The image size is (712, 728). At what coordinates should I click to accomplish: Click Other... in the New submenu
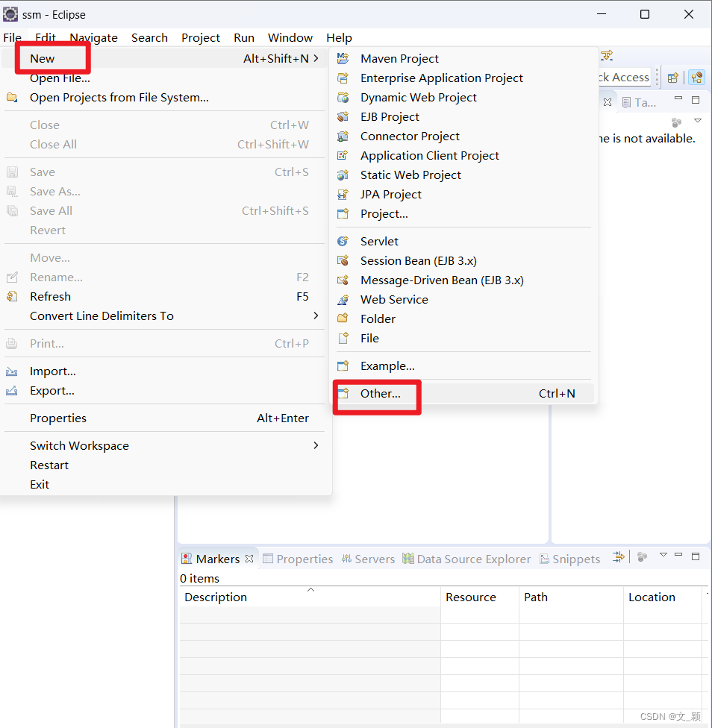[x=380, y=393]
